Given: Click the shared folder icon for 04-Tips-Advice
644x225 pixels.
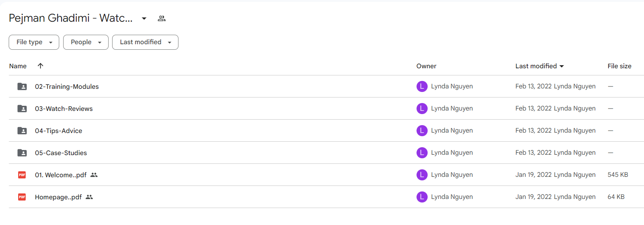Looking at the screenshot, I should [x=22, y=131].
